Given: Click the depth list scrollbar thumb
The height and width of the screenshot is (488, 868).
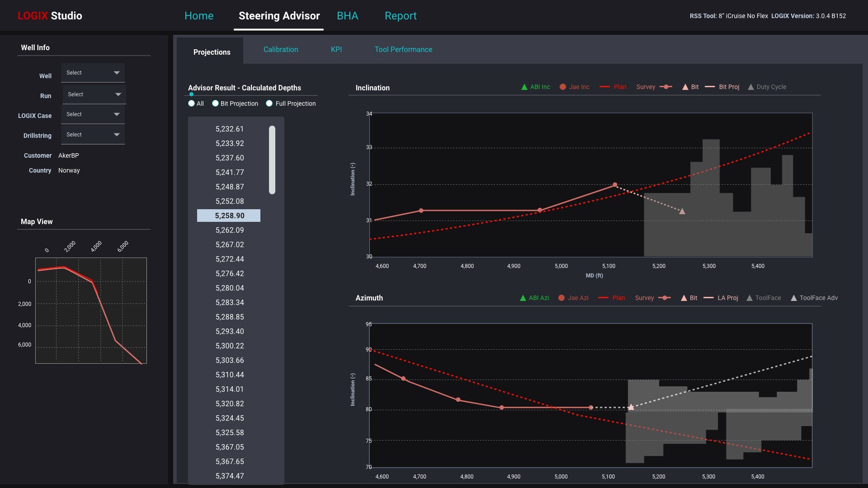Looking at the screenshot, I should tap(272, 160).
